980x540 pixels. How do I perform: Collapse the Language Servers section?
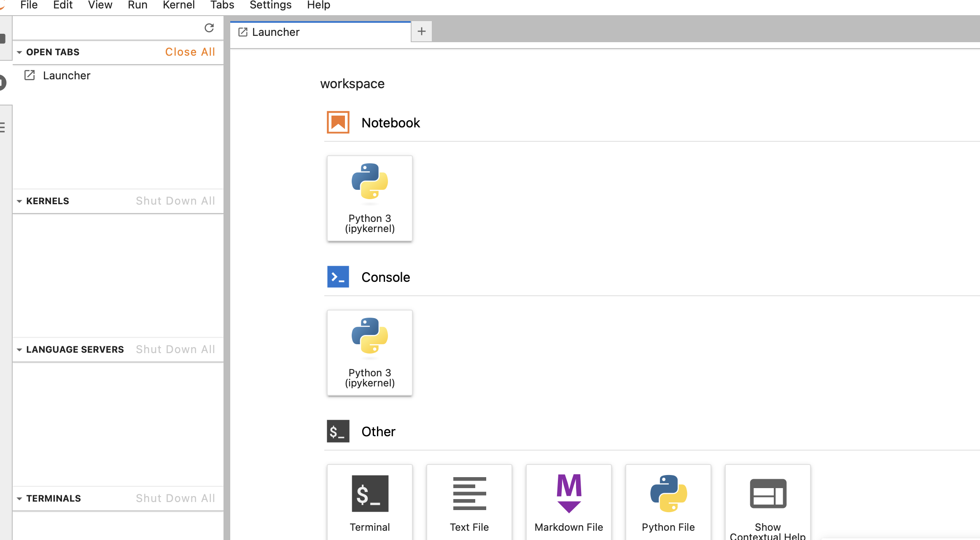click(x=19, y=350)
